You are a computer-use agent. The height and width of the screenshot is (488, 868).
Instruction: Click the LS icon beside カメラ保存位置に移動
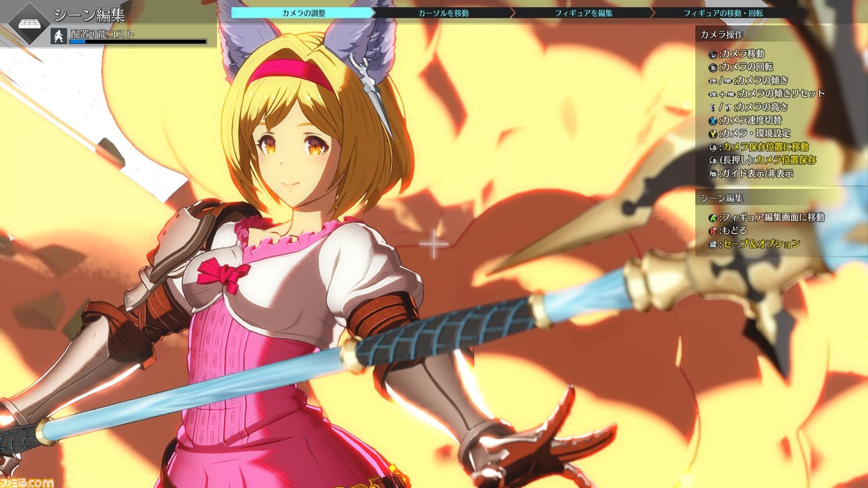[x=713, y=147]
